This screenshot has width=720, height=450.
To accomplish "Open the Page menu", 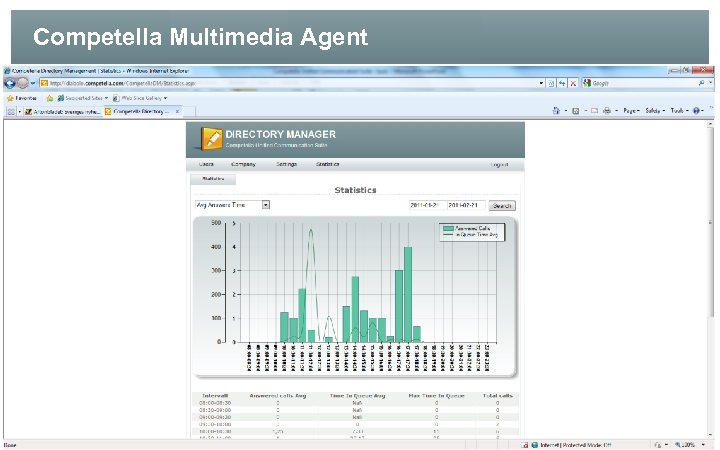I will click(631, 111).
